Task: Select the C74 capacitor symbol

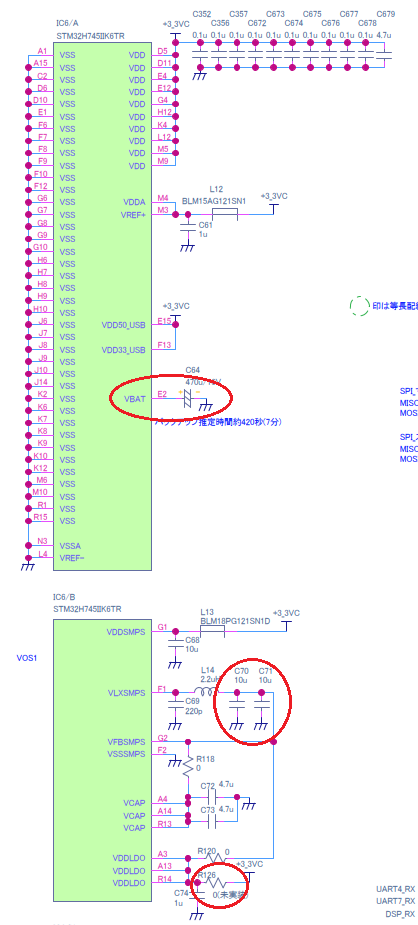Action: click(198, 896)
